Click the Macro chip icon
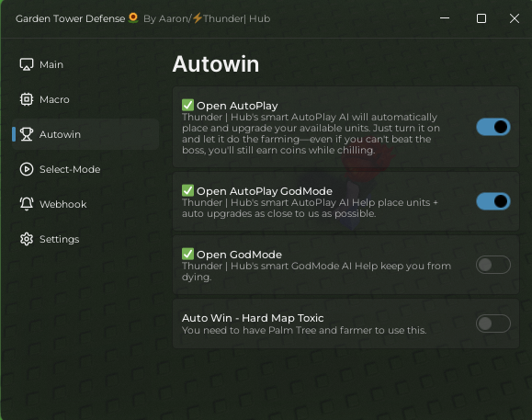This screenshot has height=420, width=532. [x=27, y=99]
